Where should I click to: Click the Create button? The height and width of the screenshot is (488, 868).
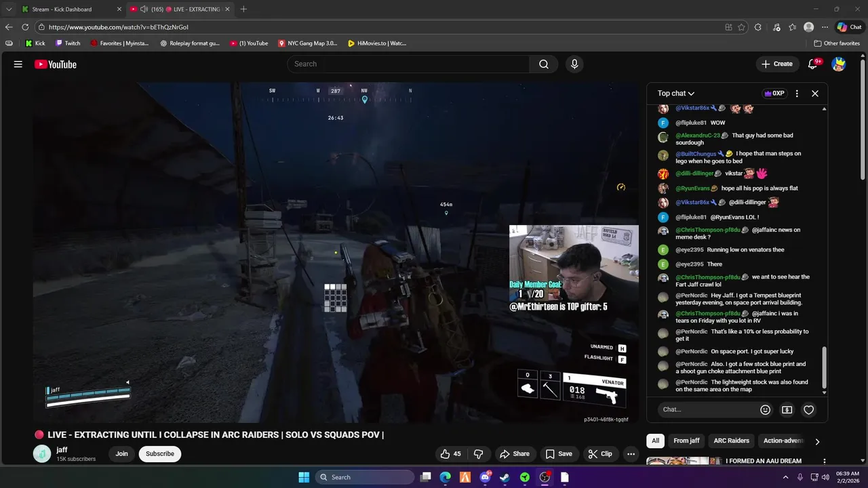point(776,64)
